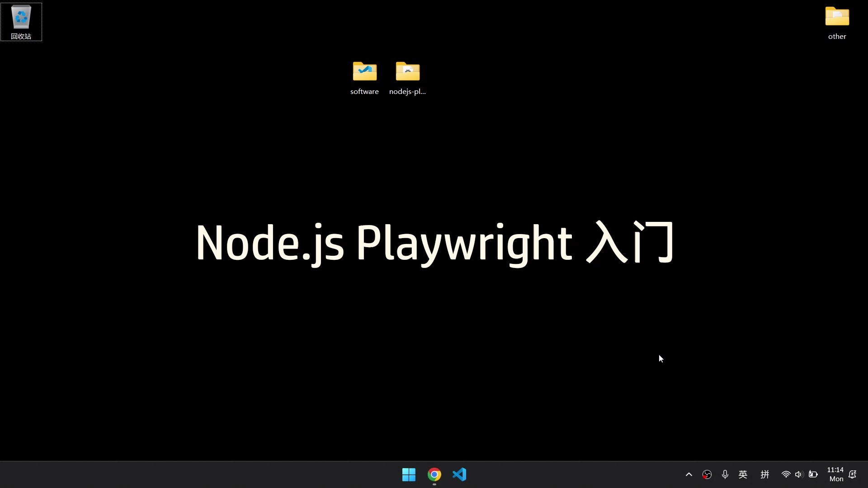Toggle mute on the volume icon
The width and height of the screenshot is (868, 488).
pos(799,475)
